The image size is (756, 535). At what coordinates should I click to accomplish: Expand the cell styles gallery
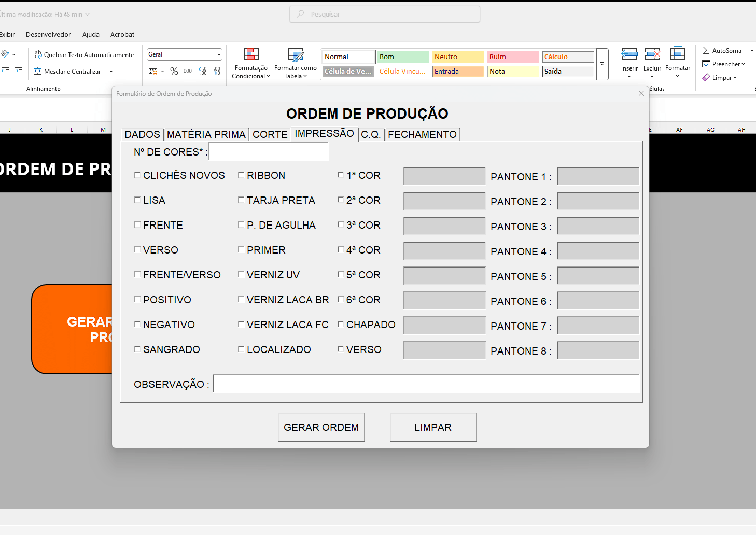coord(603,64)
